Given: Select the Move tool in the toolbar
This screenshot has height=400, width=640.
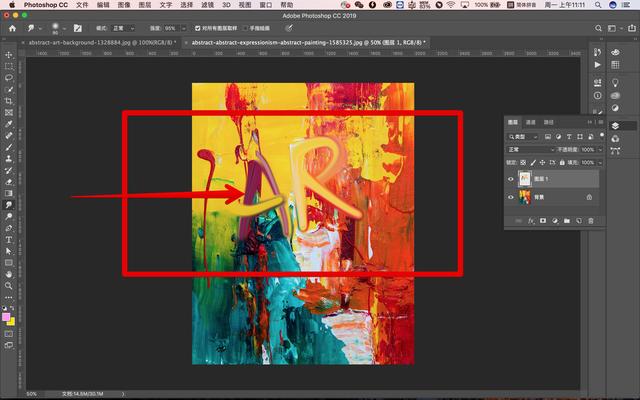Looking at the screenshot, I should coord(9,54).
